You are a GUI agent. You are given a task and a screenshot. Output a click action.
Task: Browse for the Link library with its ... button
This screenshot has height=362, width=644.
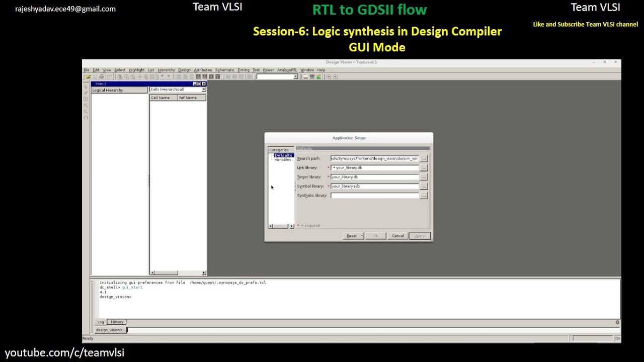click(x=424, y=168)
